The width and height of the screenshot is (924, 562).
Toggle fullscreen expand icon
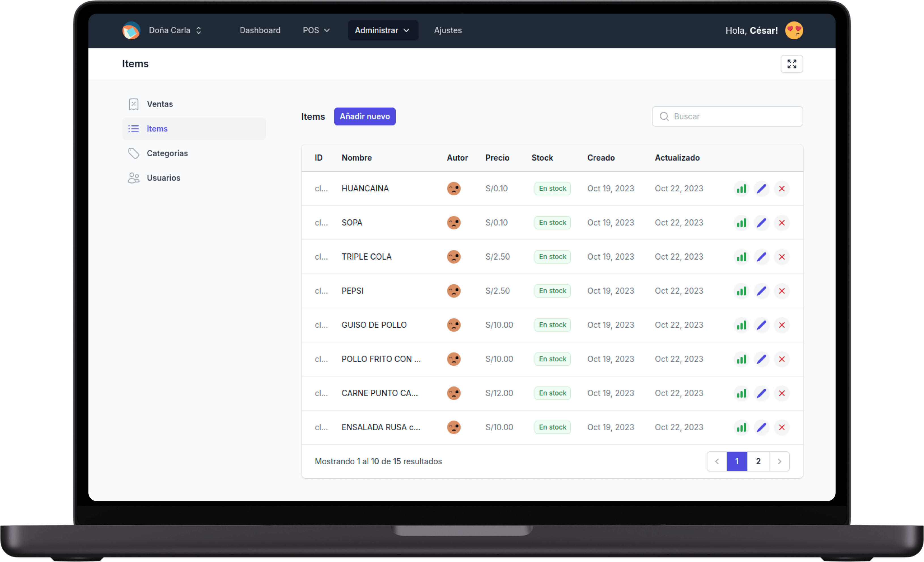[791, 64]
